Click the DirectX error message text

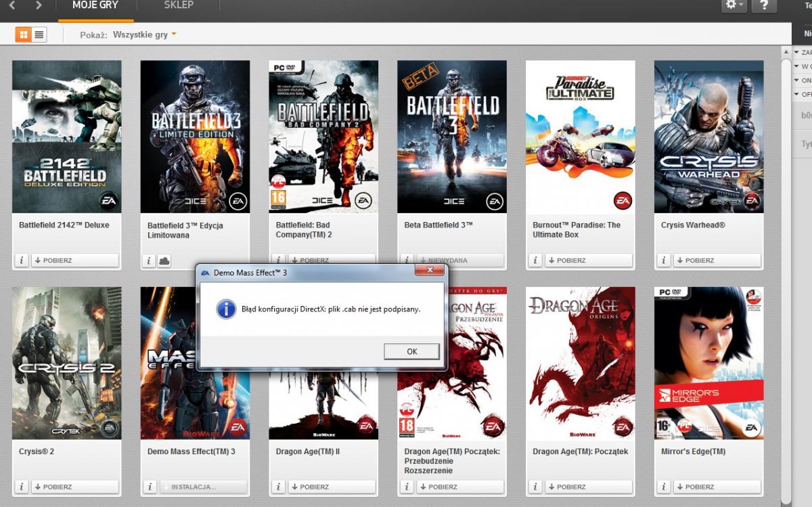click(331, 309)
